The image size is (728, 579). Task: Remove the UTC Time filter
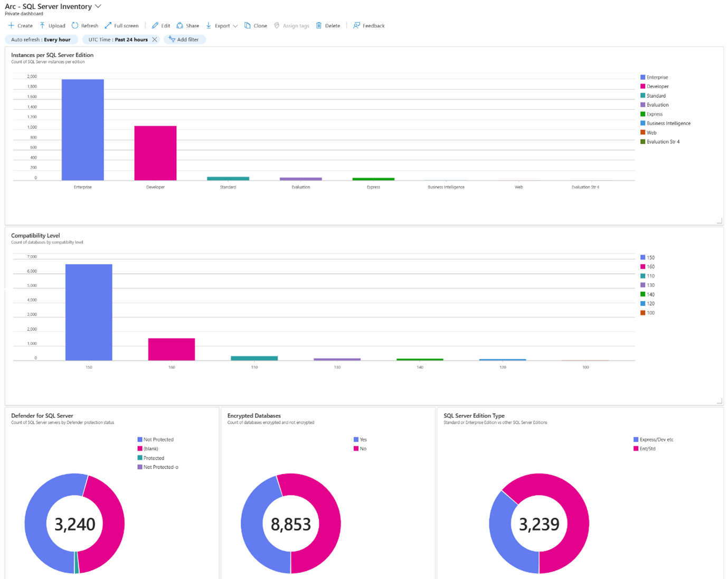click(x=155, y=40)
